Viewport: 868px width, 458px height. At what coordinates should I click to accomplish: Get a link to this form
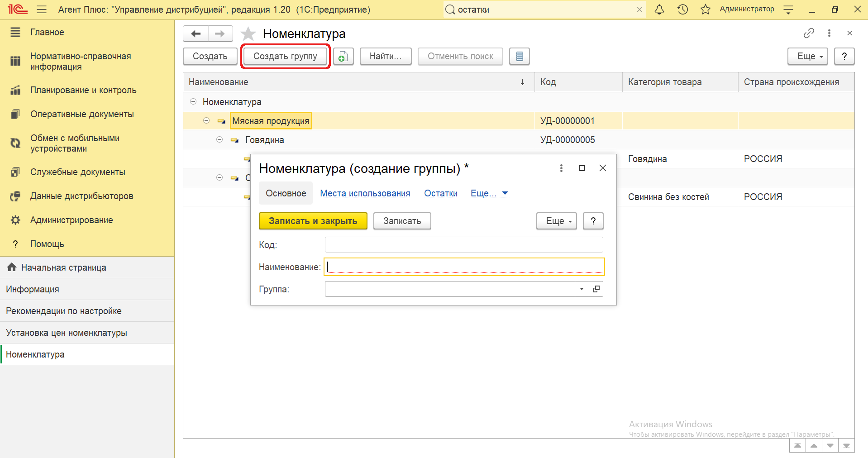pyautogui.click(x=809, y=33)
